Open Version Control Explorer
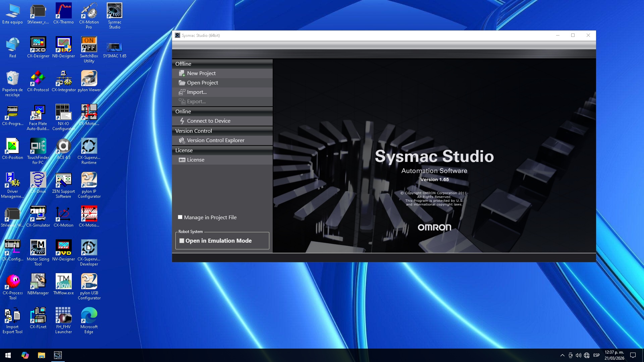This screenshot has height=362, width=644. pyautogui.click(x=215, y=140)
